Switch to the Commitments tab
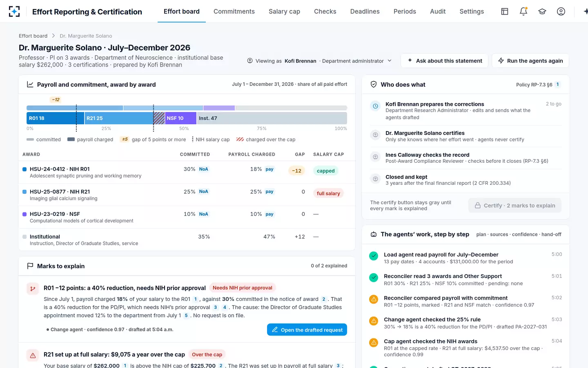588x368 pixels. 234,11
